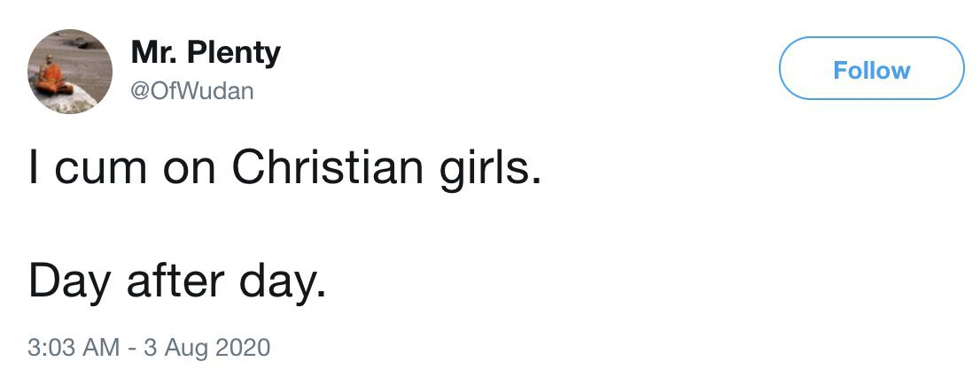The image size is (980, 377).
Task: Click "Aug" in the tweet date
Action: (x=183, y=347)
